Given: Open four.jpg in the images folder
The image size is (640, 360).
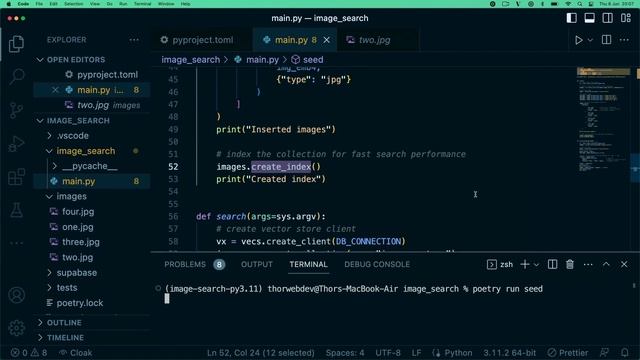Looking at the screenshot, I should 92,212.
